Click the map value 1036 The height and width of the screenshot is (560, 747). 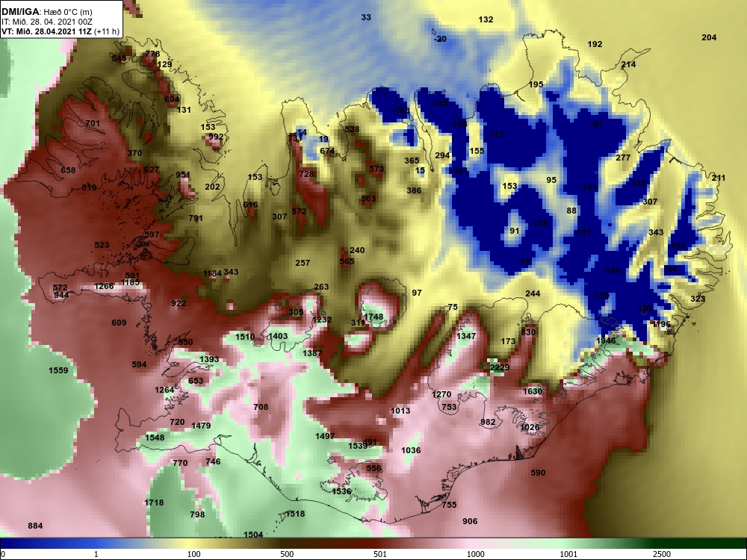click(411, 450)
